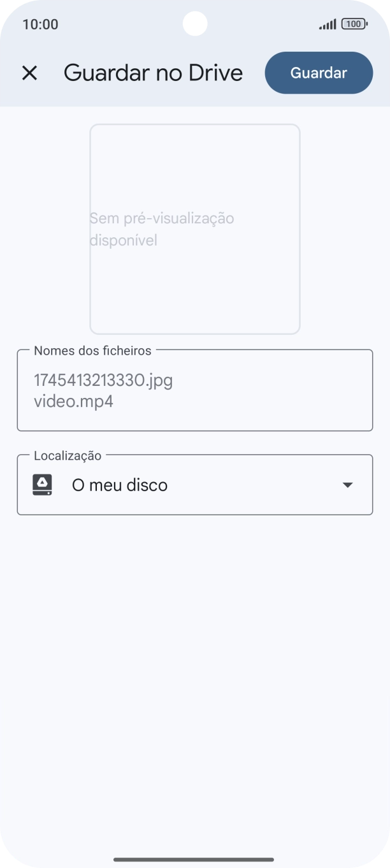Tap the 10:00 status bar clock
Image resolution: width=390 pixels, height=868 pixels.
coord(40,24)
